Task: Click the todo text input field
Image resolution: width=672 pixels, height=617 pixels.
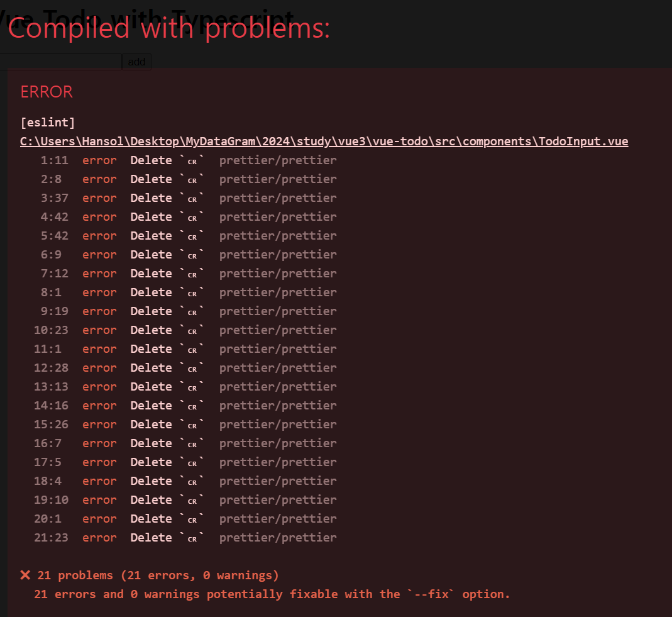Action: 60,62
